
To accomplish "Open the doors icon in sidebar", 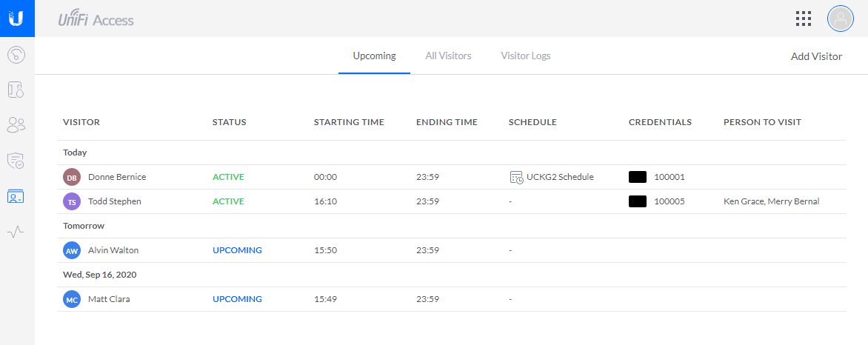I will click(x=16, y=90).
